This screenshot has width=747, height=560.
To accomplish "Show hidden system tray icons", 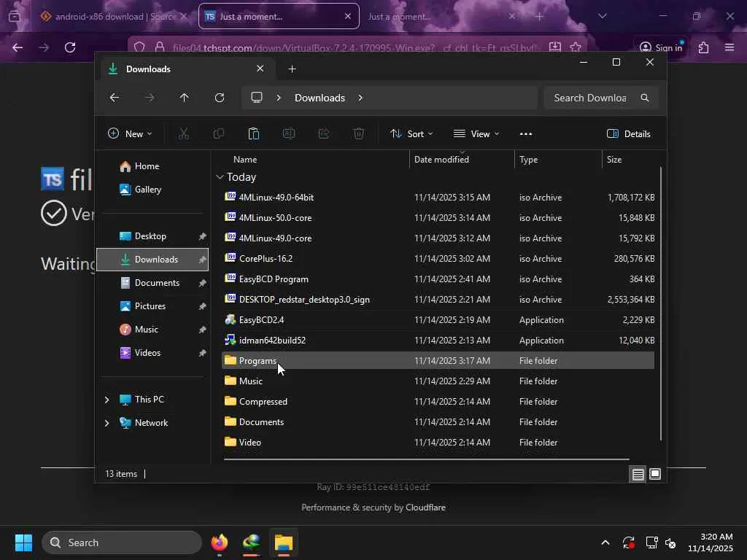I will pos(605,542).
